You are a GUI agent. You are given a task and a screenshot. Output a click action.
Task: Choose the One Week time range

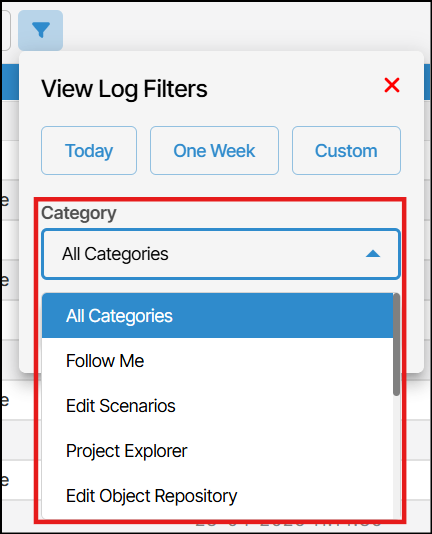coord(214,151)
